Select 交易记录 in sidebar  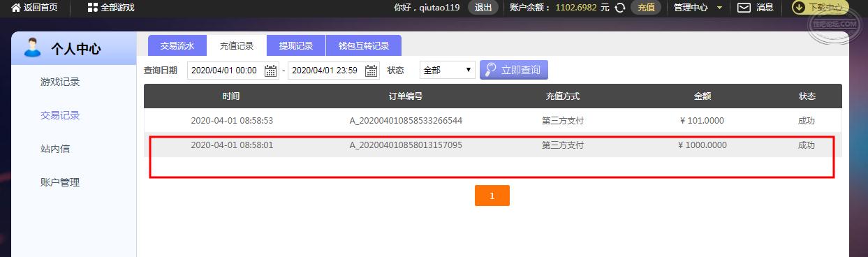tap(60, 115)
